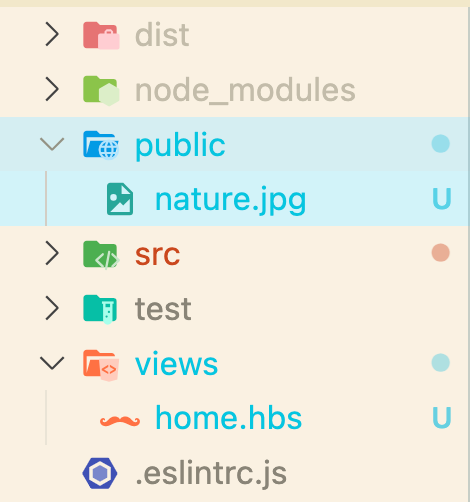Collapse the views folder chevron
Image resolution: width=470 pixels, height=502 pixels.
tap(52, 363)
